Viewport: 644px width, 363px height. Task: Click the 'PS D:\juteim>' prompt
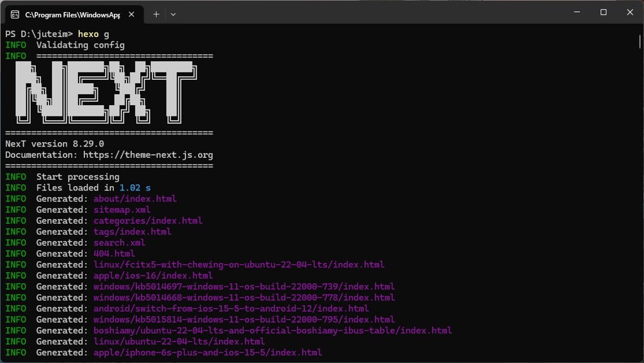point(39,34)
